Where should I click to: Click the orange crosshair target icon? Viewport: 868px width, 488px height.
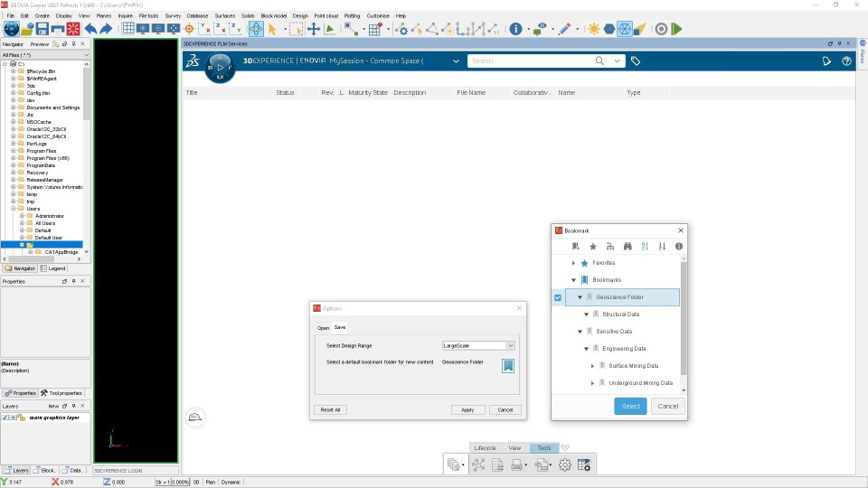tap(189, 29)
